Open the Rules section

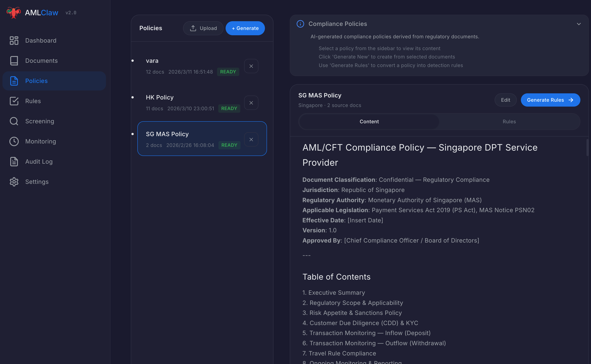point(33,101)
